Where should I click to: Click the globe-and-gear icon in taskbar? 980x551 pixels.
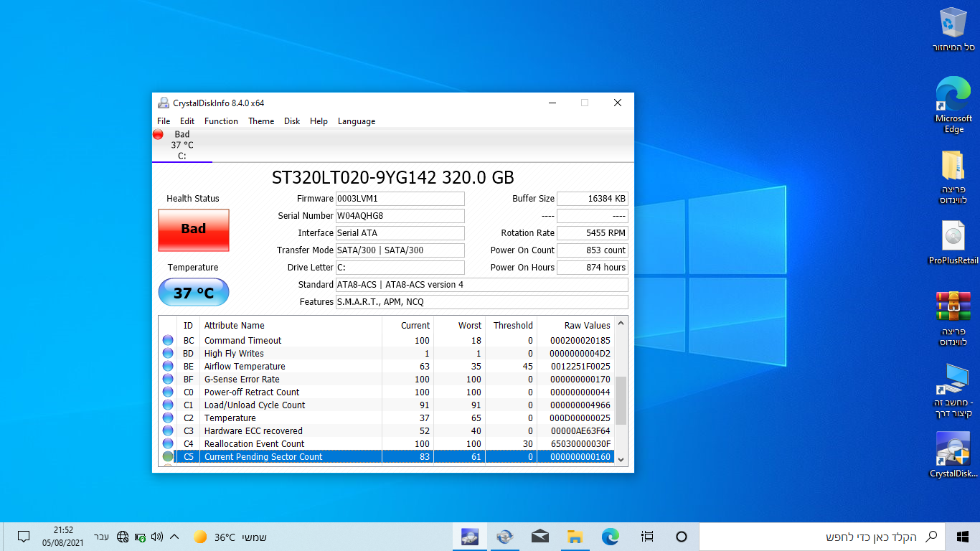(505, 537)
